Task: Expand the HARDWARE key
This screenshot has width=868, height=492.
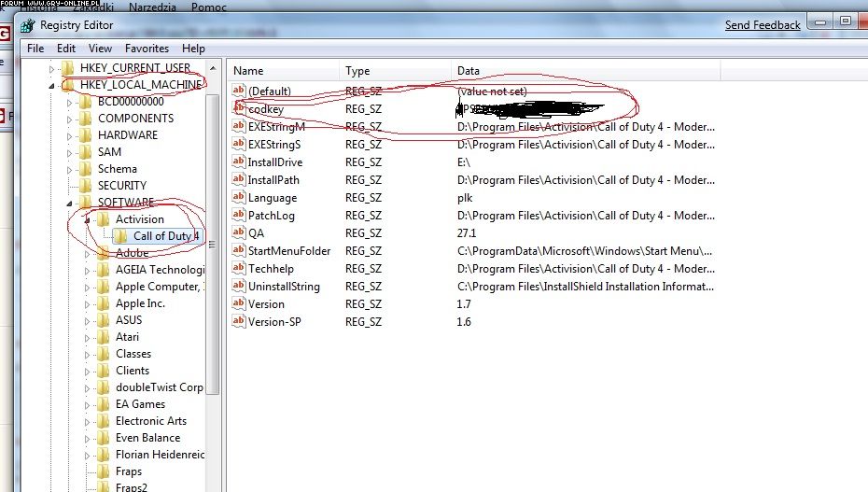Action: tap(69, 136)
